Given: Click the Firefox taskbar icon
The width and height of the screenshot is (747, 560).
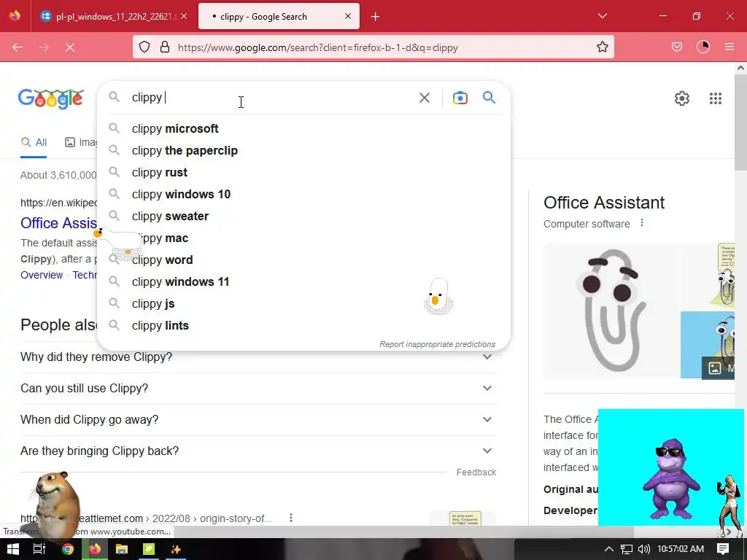Looking at the screenshot, I should pyautogui.click(x=95, y=549).
